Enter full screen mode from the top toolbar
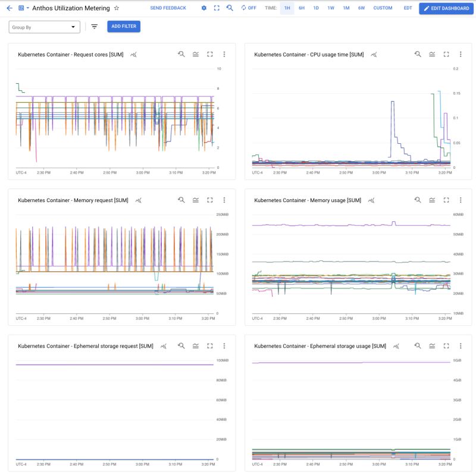476x475 pixels. [216, 8]
